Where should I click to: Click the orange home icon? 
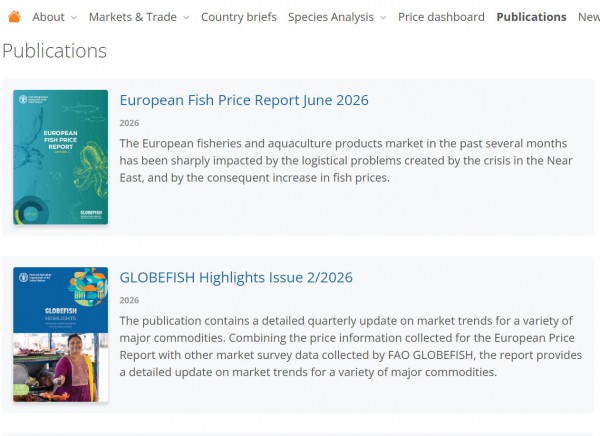click(x=14, y=17)
